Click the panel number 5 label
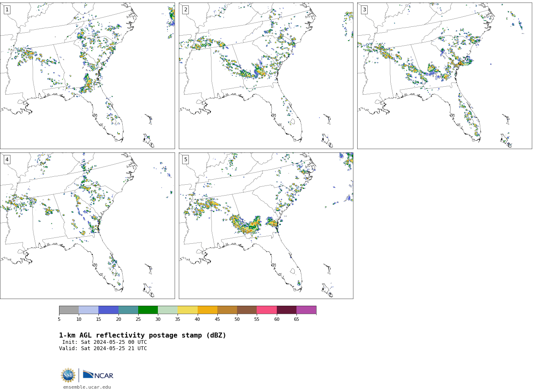 (186, 160)
